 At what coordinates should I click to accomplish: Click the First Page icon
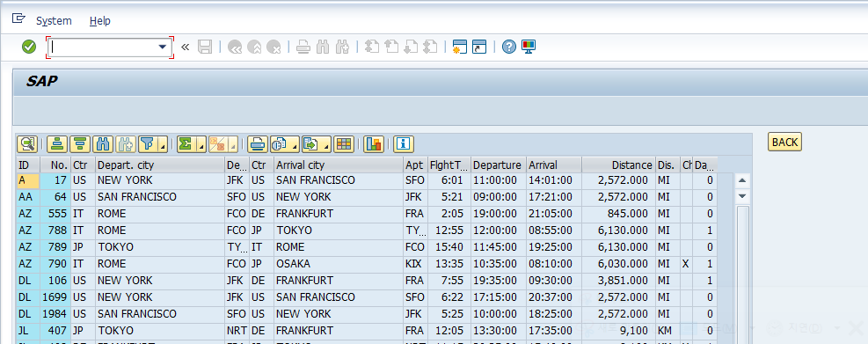click(372, 48)
